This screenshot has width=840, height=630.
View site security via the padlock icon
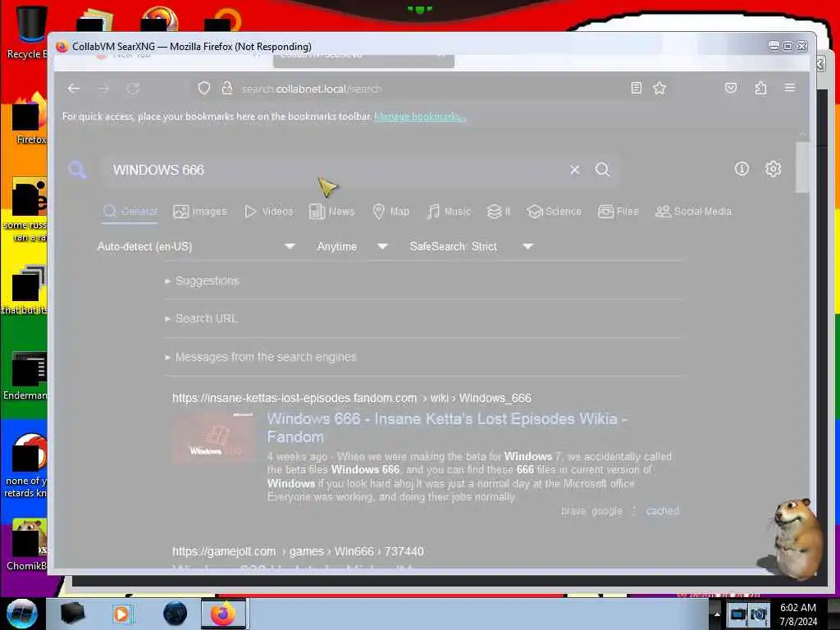click(x=227, y=88)
